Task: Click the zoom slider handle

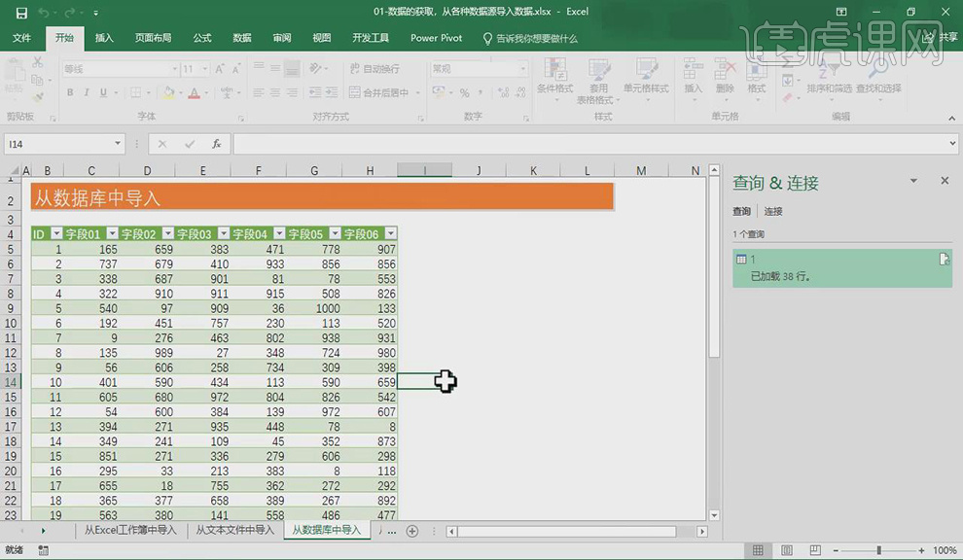Action: click(879, 550)
